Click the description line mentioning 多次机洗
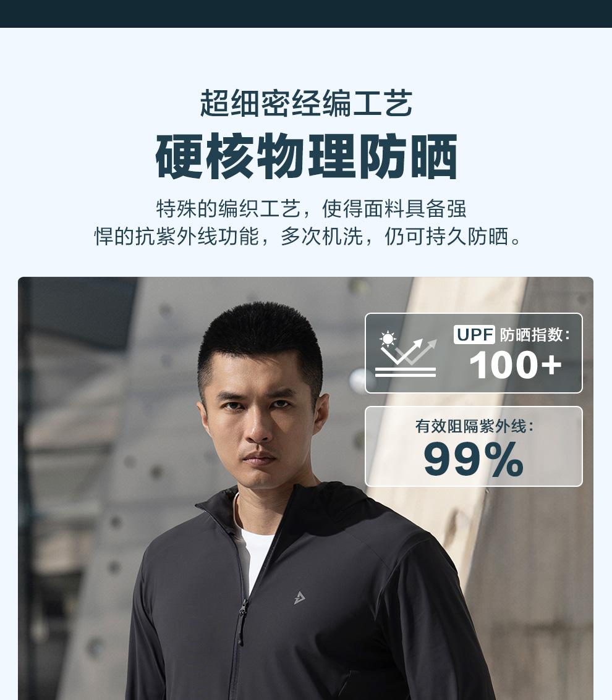Image resolution: width=612 pixels, height=700 pixels. click(308, 236)
